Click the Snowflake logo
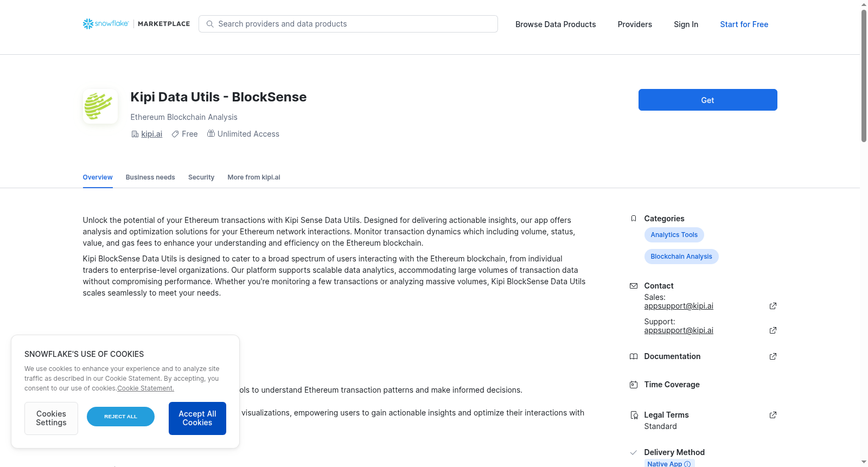The image size is (868, 467). coord(106,24)
